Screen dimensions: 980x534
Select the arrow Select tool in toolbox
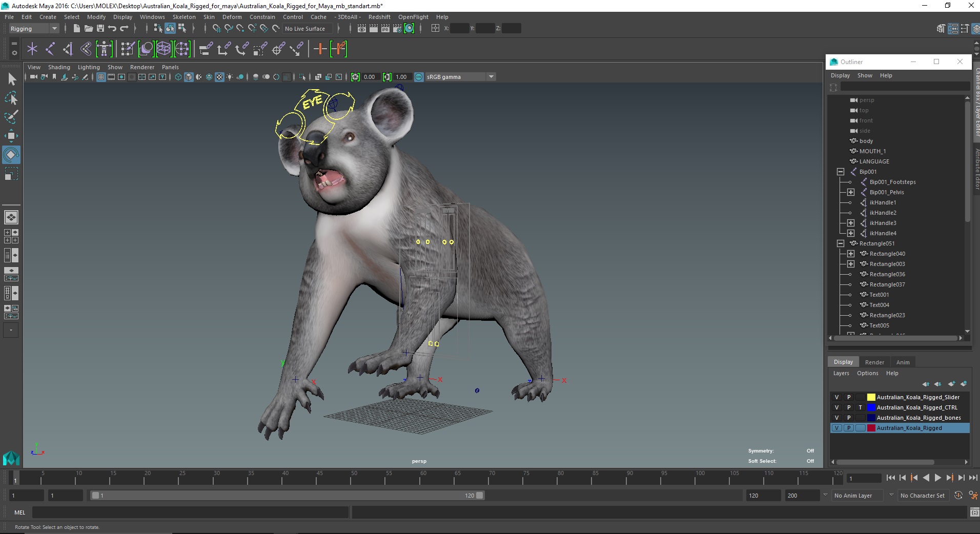click(x=11, y=79)
